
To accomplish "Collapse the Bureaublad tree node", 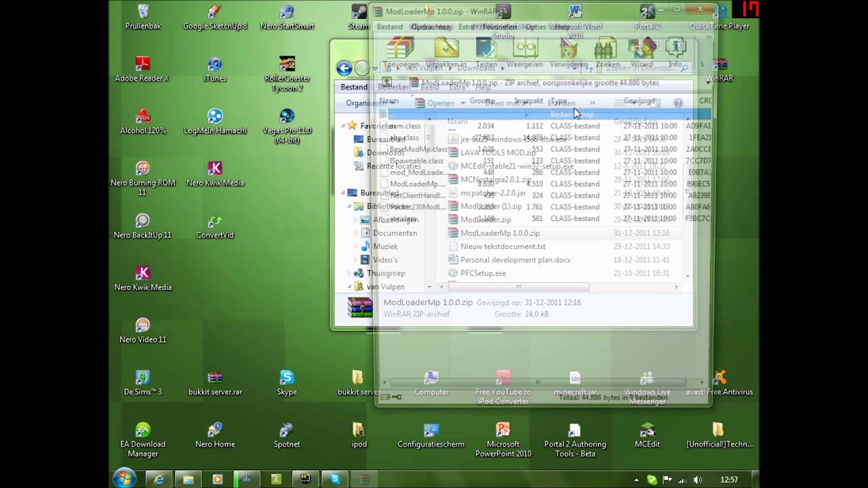I will pyautogui.click(x=343, y=192).
